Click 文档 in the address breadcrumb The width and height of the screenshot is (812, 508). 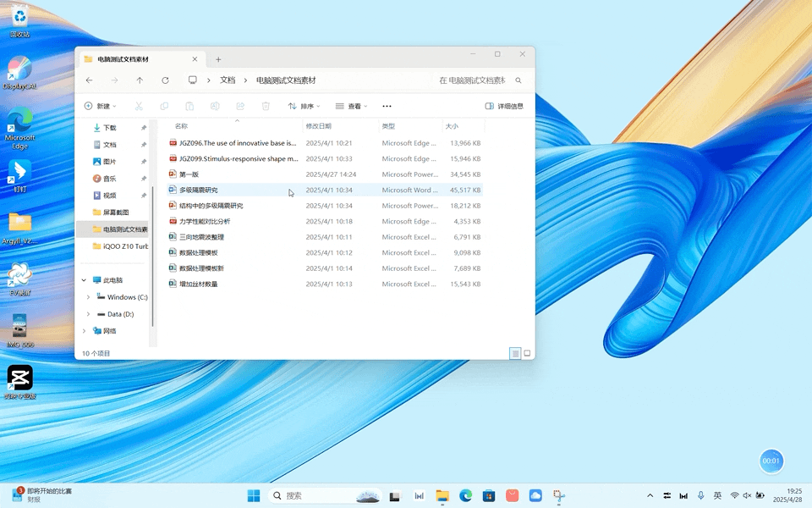tap(228, 80)
